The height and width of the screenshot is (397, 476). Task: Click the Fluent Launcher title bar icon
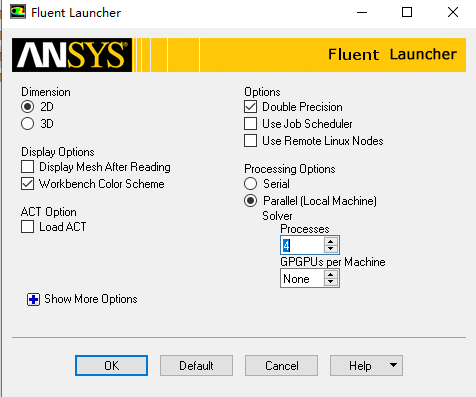click(x=18, y=12)
